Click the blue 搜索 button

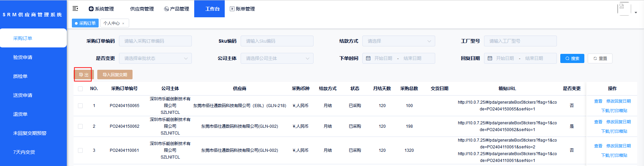(x=572, y=58)
